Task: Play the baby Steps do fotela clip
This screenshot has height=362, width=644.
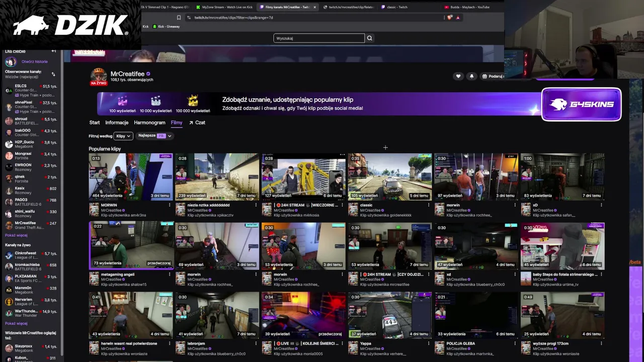Action: point(562,245)
